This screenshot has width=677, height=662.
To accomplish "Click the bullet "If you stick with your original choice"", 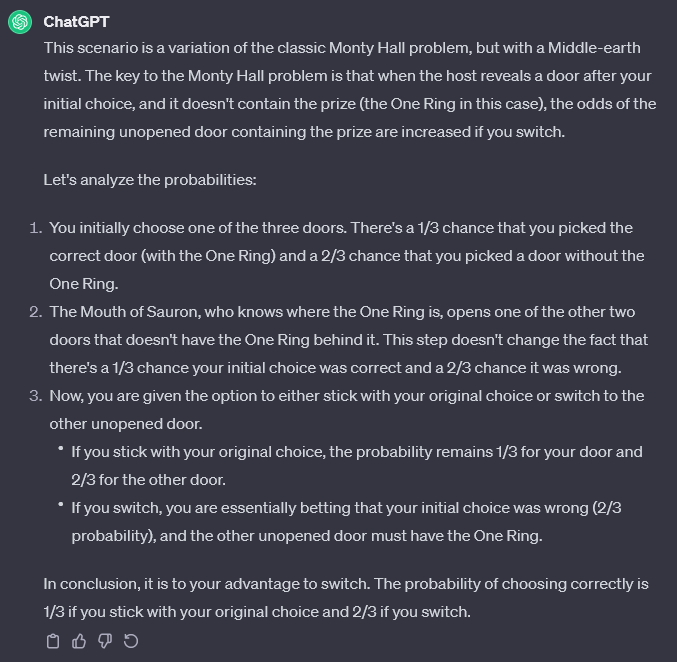I will click(357, 466).
